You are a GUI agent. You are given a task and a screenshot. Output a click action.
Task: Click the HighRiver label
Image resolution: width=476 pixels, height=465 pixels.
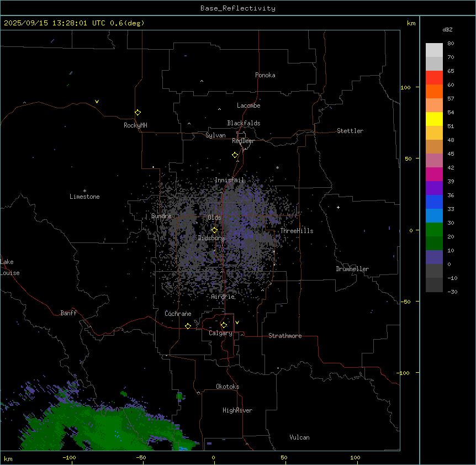237,410
